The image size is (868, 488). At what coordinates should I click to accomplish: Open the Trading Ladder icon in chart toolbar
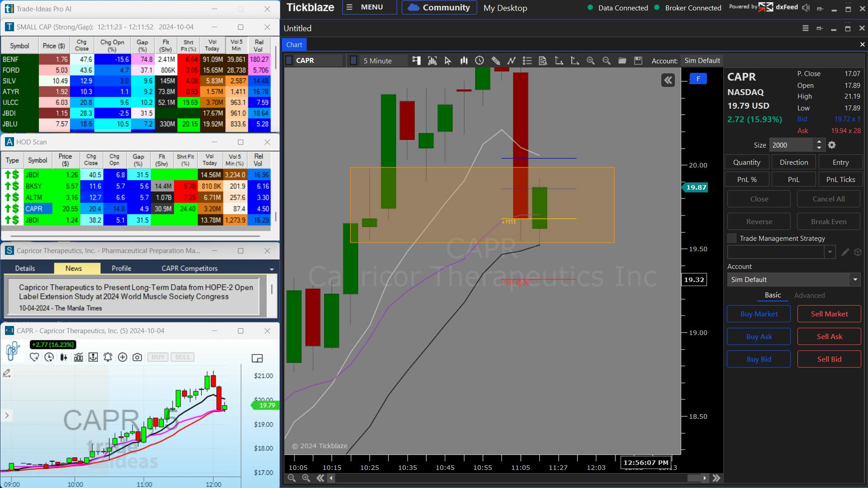(x=416, y=61)
